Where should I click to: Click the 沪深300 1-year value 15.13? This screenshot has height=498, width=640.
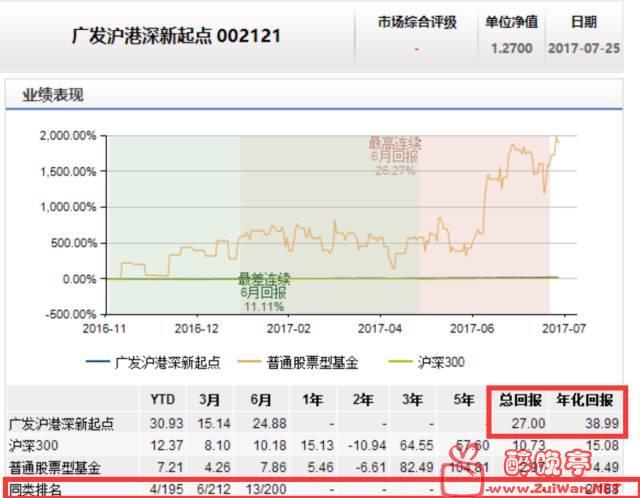(x=317, y=445)
